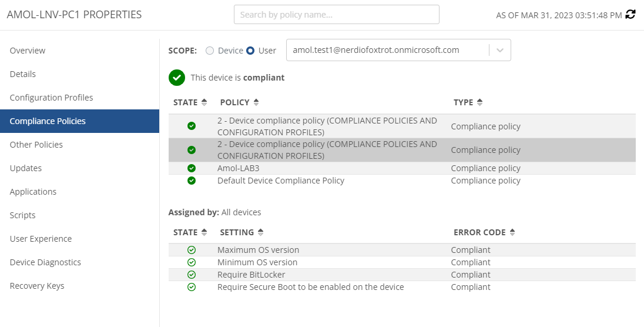The image size is (644, 327).
Task: Click status icon next to Require BitLocker
Action: [192, 275]
